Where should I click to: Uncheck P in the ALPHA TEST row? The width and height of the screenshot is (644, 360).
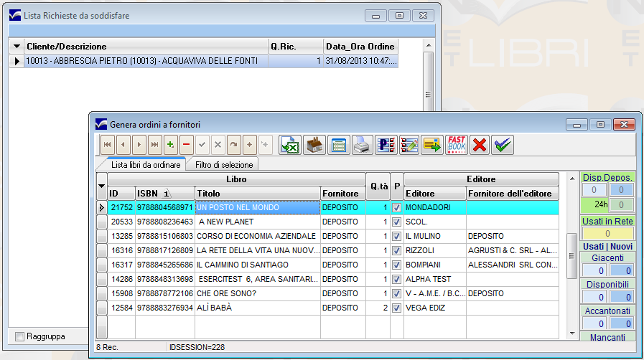click(396, 279)
